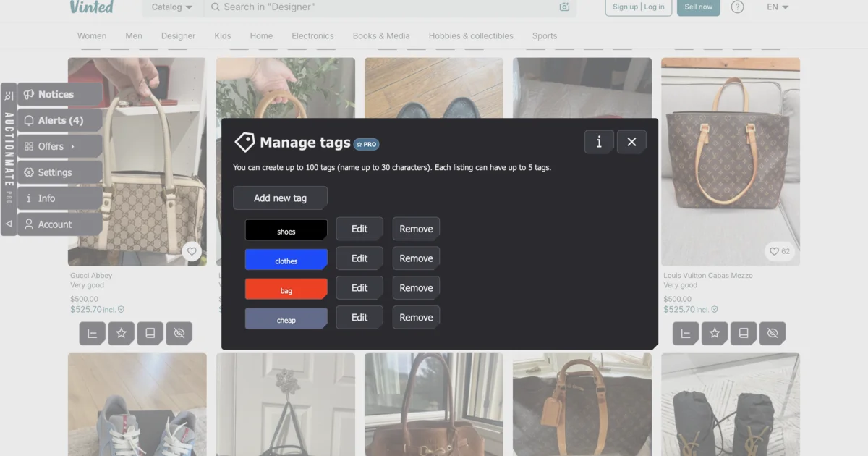Screen dimensions: 868x456
Task: Open the sneakers listing photo in bottom row
Action: click(137, 405)
